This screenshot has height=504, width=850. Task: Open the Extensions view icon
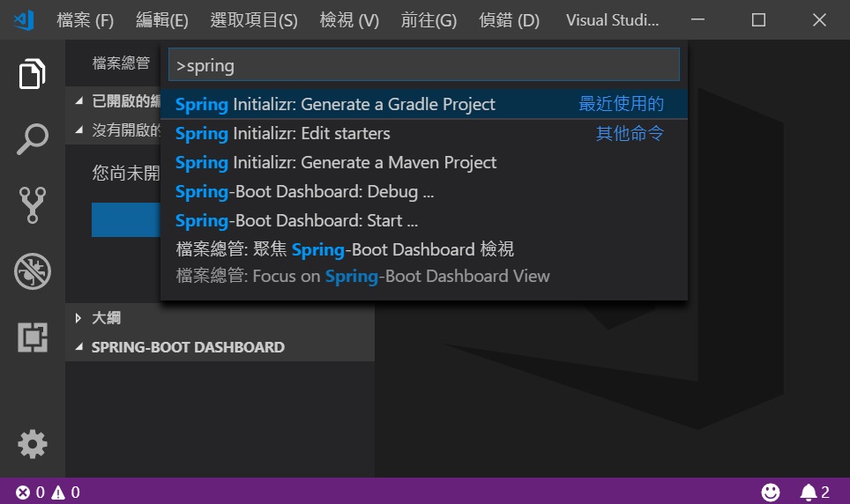coord(32,337)
